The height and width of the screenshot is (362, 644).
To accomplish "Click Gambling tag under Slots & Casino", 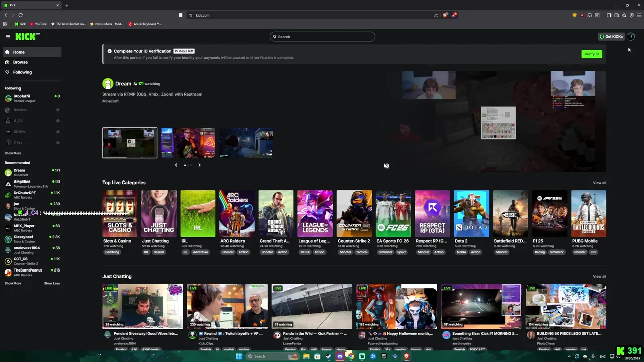I will click(112, 252).
